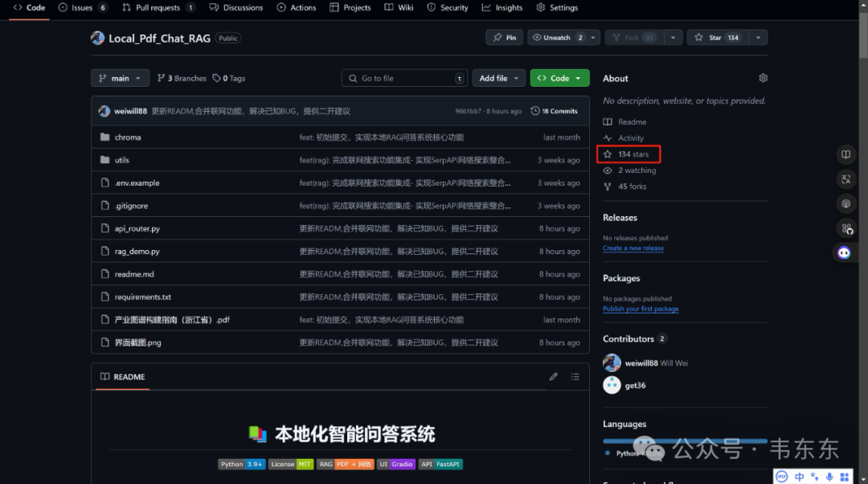Viewport: 868px width, 484px height.
Task: Click Create a new release link
Action: click(x=633, y=248)
